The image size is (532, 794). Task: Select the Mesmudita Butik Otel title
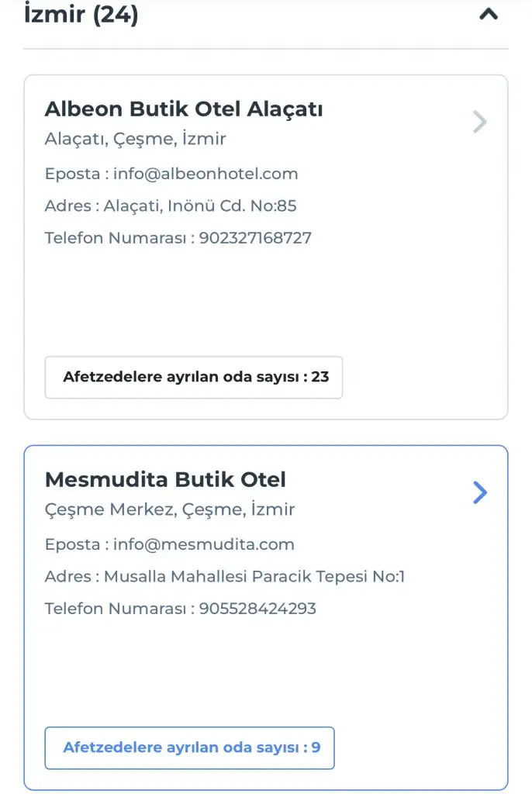click(165, 480)
